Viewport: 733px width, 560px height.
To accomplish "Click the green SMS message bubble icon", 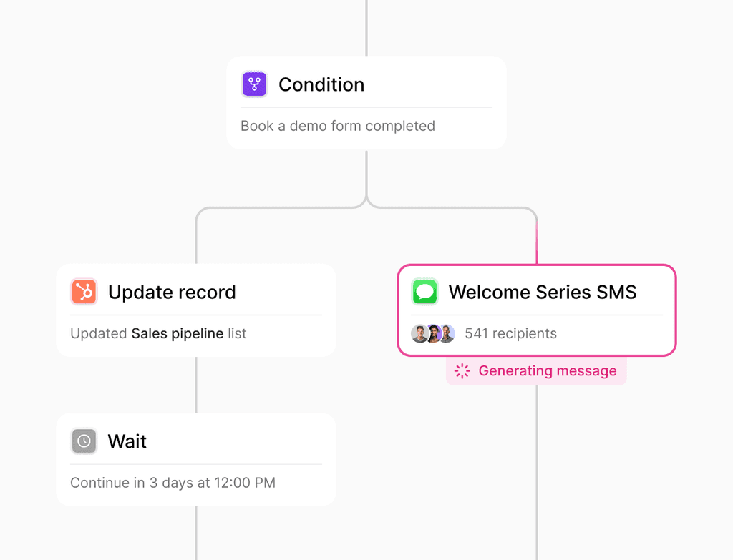I will coord(424,292).
